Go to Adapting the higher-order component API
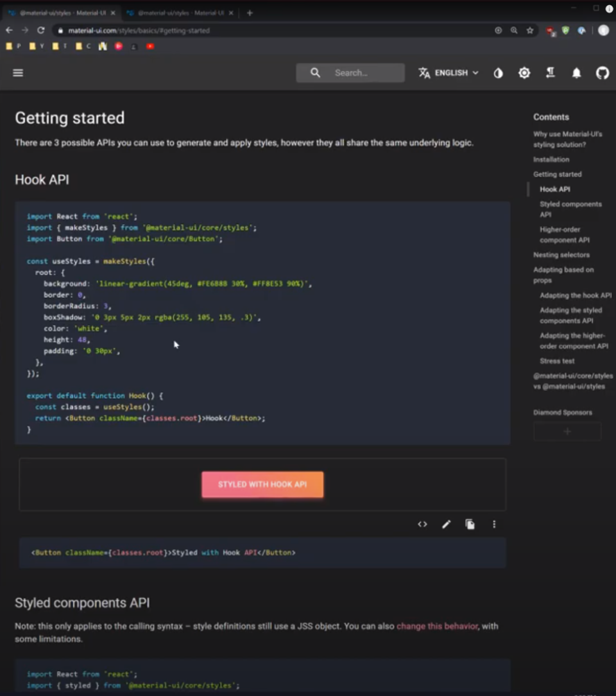This screenshot has height=696, width=616. tap(574, 340)
